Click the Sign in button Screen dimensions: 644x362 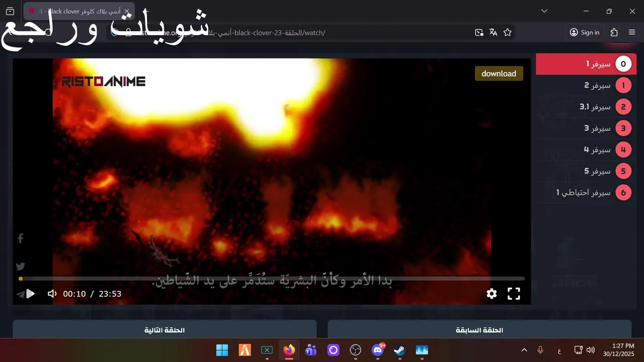(x=585, y=32)
